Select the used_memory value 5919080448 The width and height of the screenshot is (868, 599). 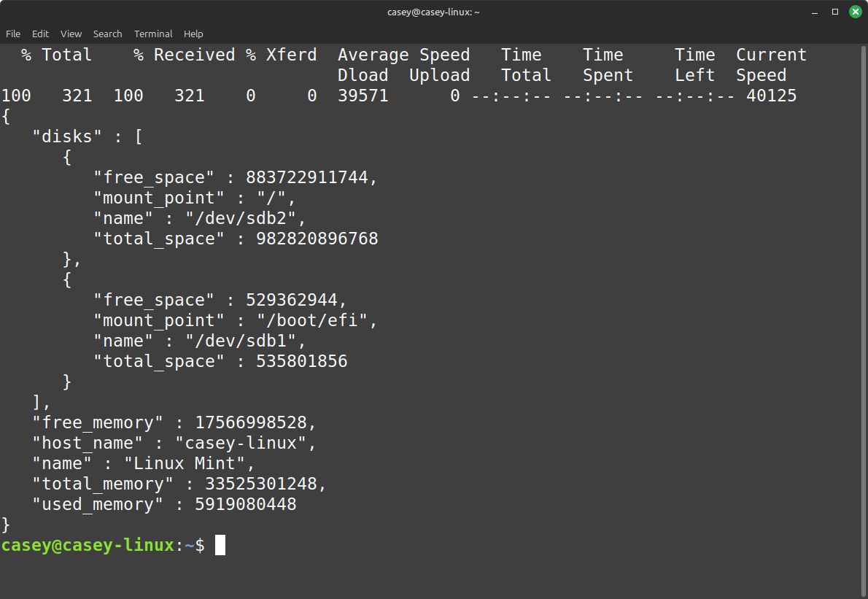tap(246, 503)
